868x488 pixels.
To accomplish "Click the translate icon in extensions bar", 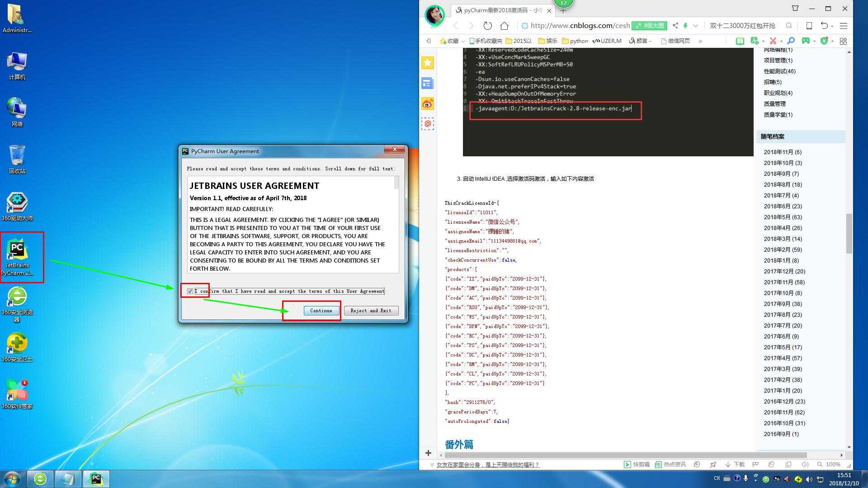I will (755, 41).
